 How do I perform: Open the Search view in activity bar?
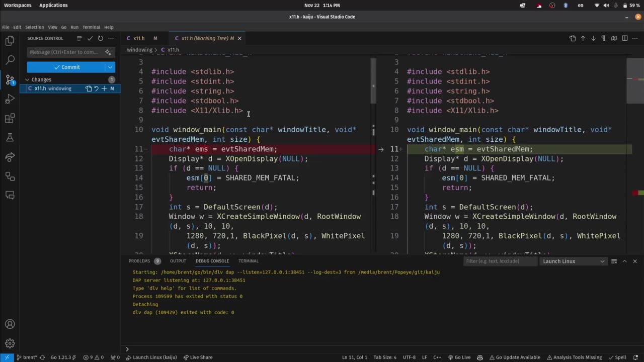coord(10,60)
